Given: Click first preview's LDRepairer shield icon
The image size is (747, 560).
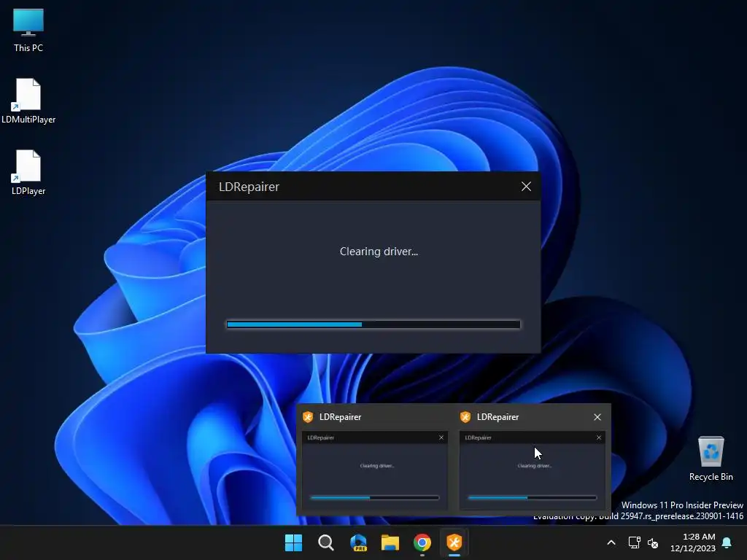Looking at the screenshot, I should click(308, 417).
